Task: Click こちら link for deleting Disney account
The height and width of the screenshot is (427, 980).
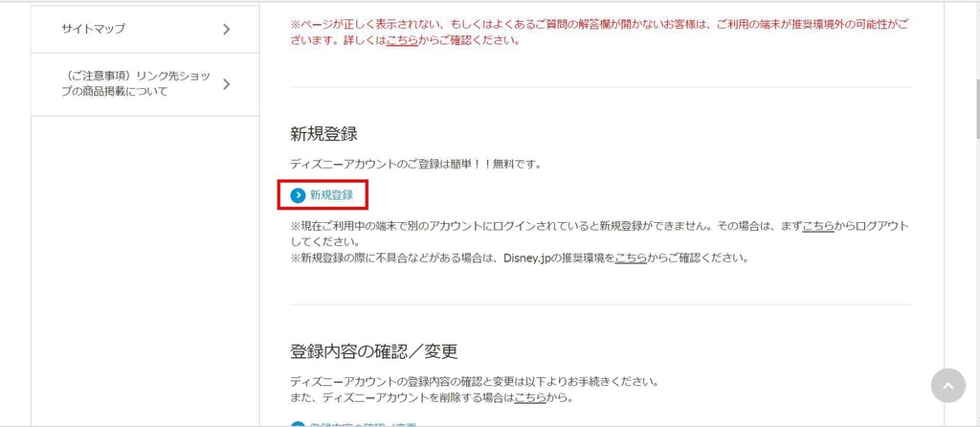Action: click(x=530, y=397)
